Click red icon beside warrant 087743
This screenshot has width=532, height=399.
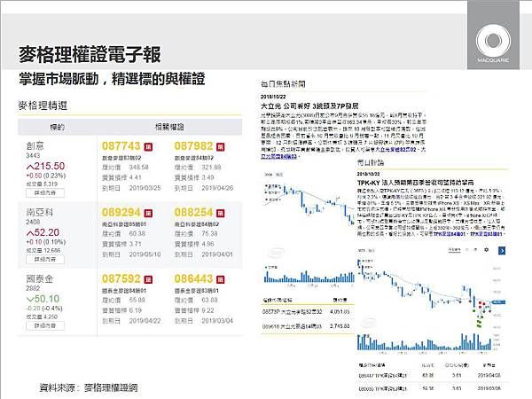[x=148, y=147]
